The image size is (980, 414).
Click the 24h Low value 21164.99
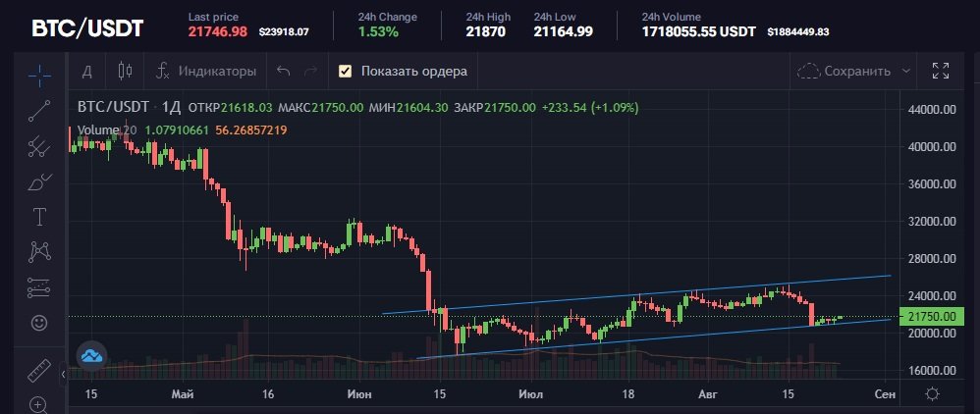pos(563,31)
